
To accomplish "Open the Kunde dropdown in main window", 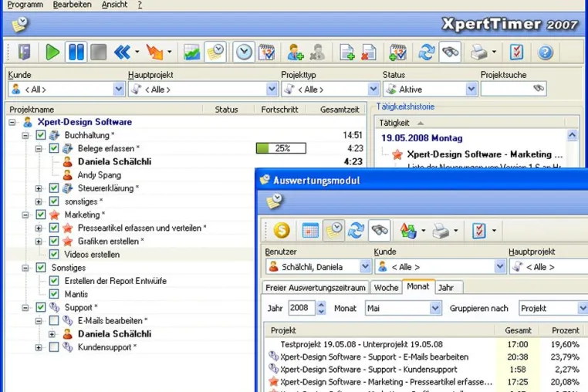I will tap(119, 90).
